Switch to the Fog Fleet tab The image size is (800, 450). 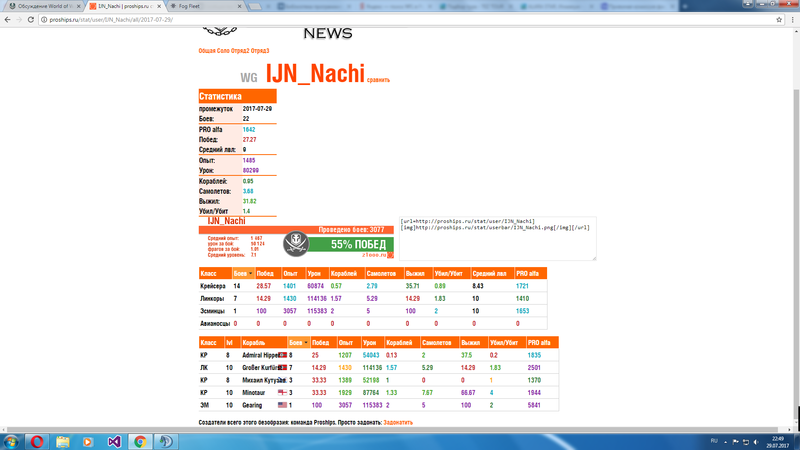204,6
